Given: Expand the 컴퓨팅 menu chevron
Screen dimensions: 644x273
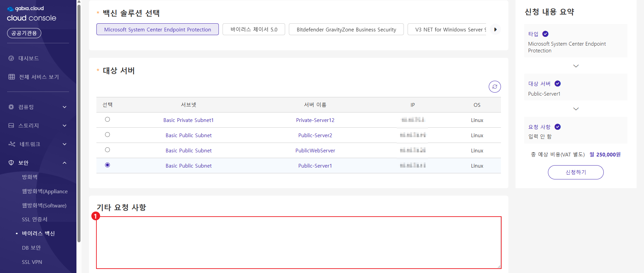Looking at the screenshot, I should click(x=65, y=107).
